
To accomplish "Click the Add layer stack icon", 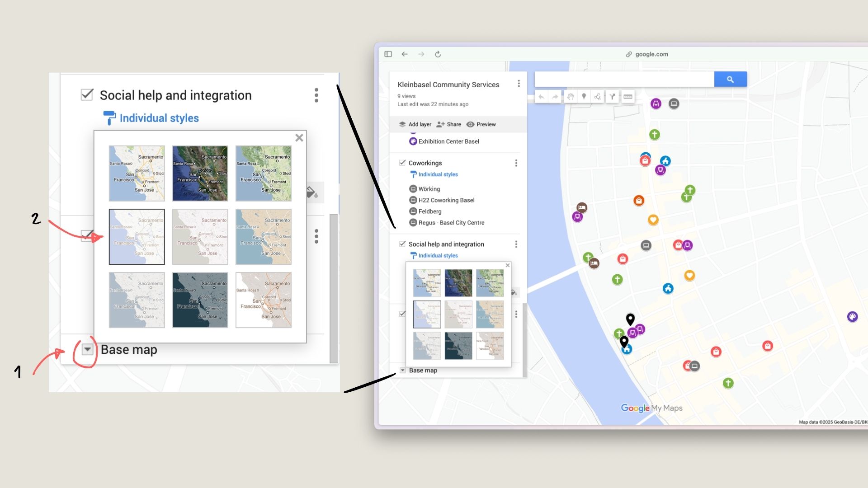I will 402,124.
